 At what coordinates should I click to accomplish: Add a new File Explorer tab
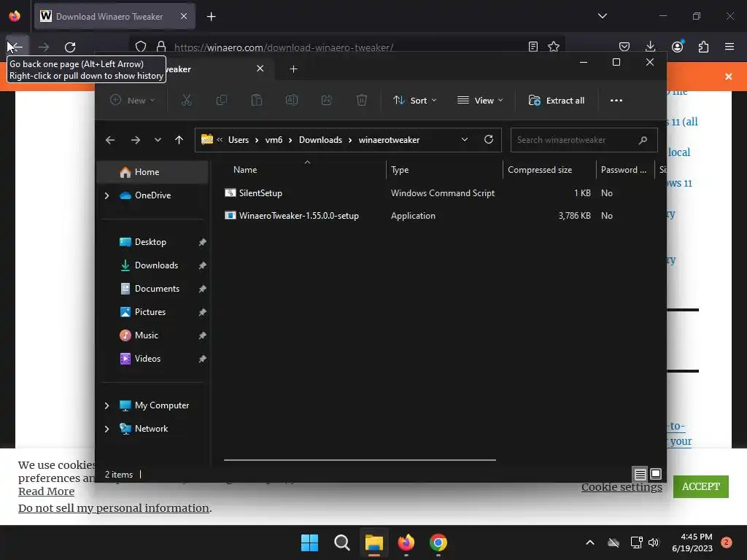pos(293,69)
